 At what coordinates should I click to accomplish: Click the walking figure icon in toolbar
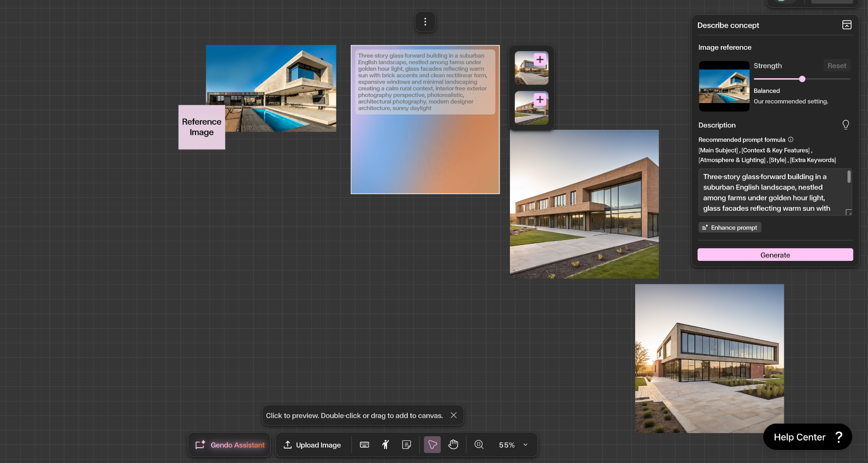(x=385, y=444)
